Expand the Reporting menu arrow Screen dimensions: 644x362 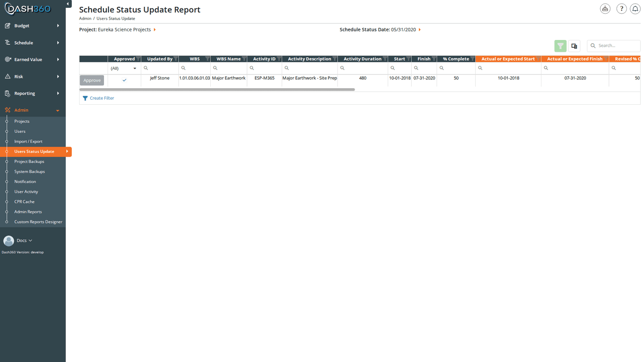coord(58,93)
